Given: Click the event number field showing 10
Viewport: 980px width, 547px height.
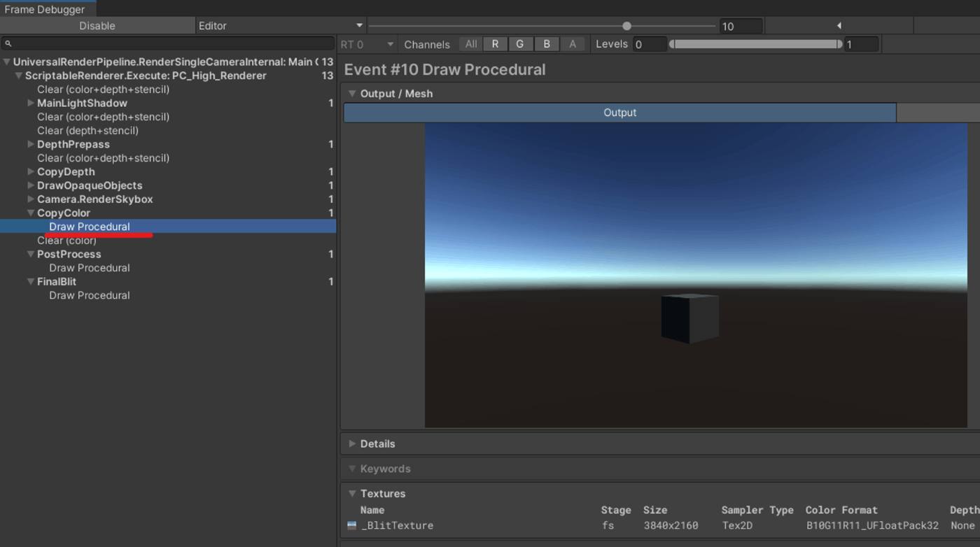Looking at the screenshot, I should coord(740,25).
